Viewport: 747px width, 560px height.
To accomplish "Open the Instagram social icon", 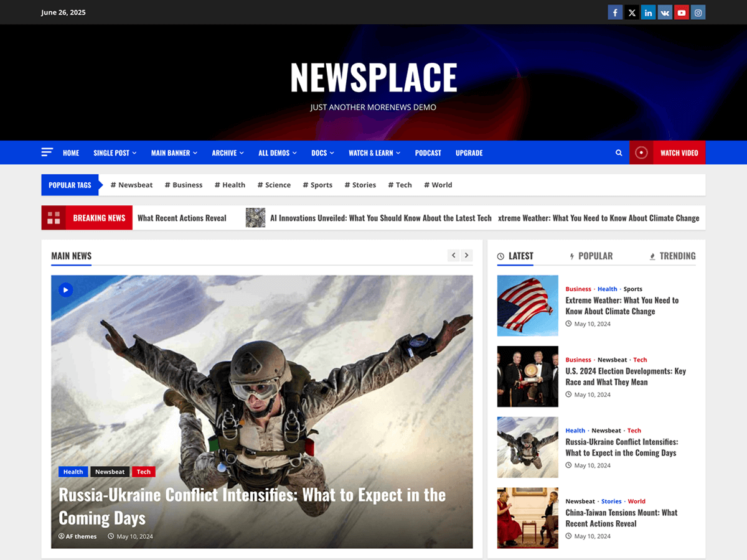I will pyautogui.click(x=698, y=12).
